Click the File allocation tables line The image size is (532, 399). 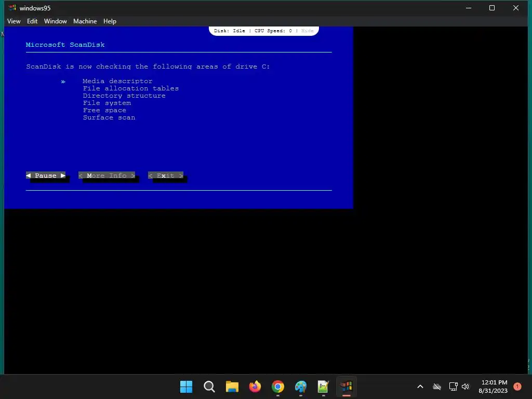[x=130, y=88]
